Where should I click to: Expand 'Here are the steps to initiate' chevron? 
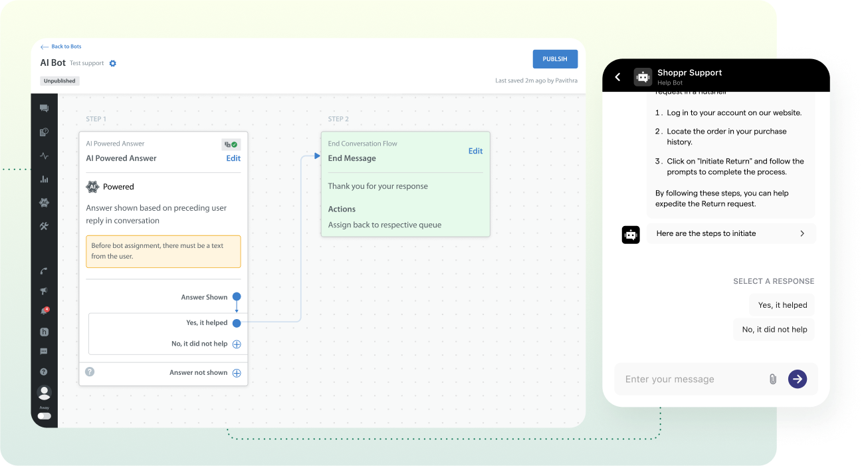point(801,233)
